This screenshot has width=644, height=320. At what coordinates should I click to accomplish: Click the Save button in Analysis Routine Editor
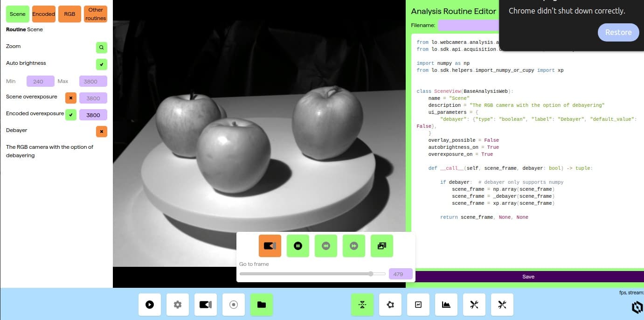click(x=528, y=276)
